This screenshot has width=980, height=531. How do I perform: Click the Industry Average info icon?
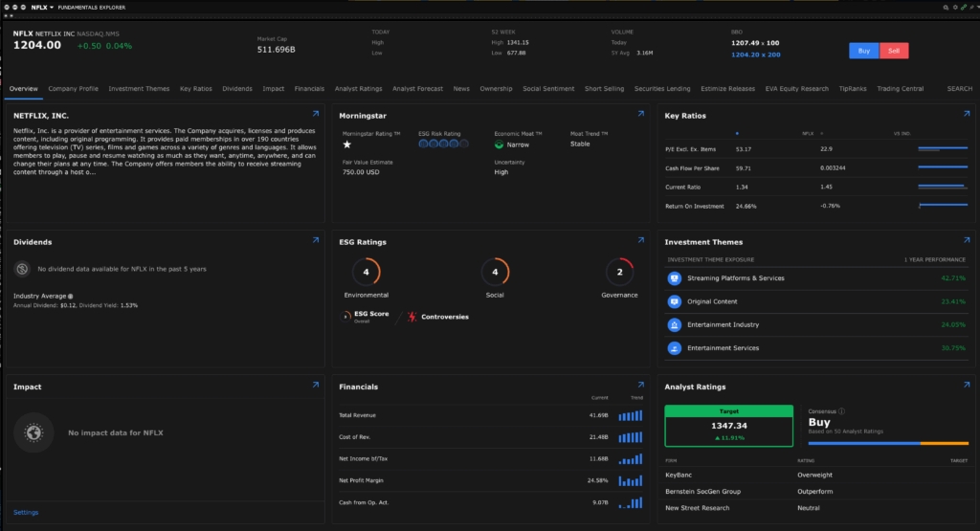click(x=70, y=296)
